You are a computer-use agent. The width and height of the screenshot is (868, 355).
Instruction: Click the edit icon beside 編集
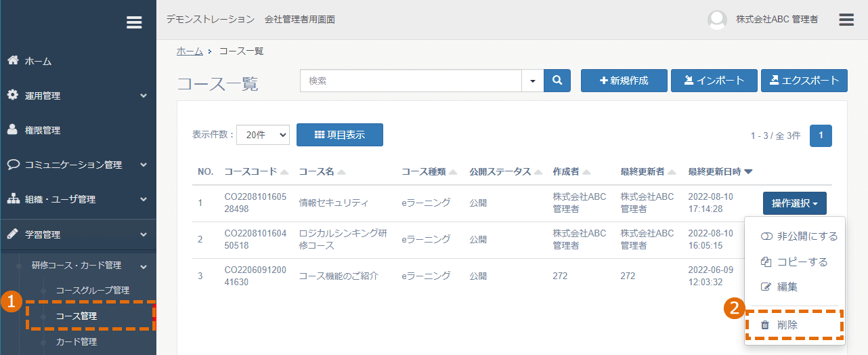(766, 287)
